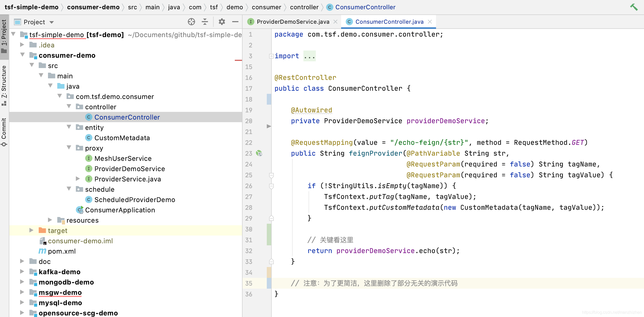Click consumer-demo in the breadcrumb path
Screen dimensions: 644x317
[93, 7]
